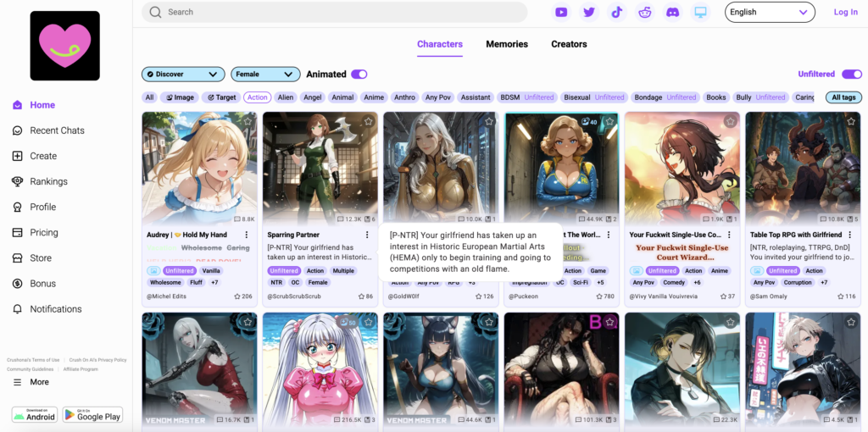Open Pricing in the sidebar
Image resolution: width=868 pixels, height=432 pixels.
35,232
